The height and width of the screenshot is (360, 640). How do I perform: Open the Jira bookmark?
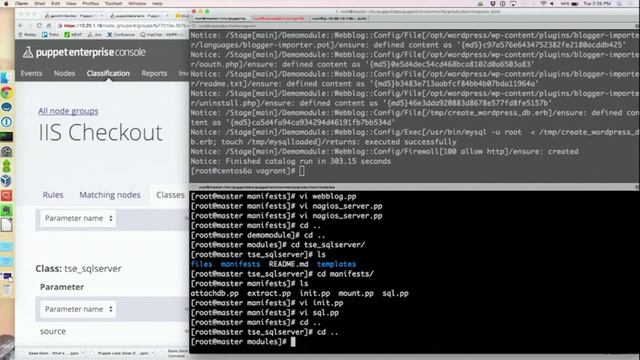point(94,35)
